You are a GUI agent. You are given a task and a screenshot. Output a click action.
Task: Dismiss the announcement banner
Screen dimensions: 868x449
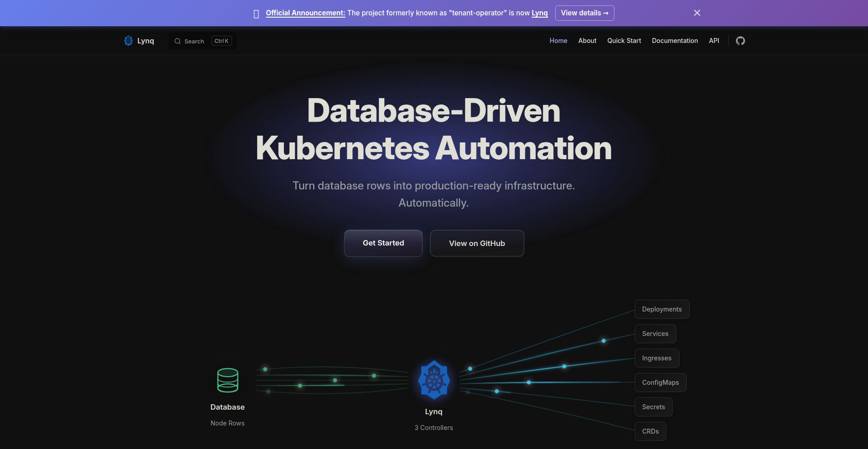click(x=697, y=13)
